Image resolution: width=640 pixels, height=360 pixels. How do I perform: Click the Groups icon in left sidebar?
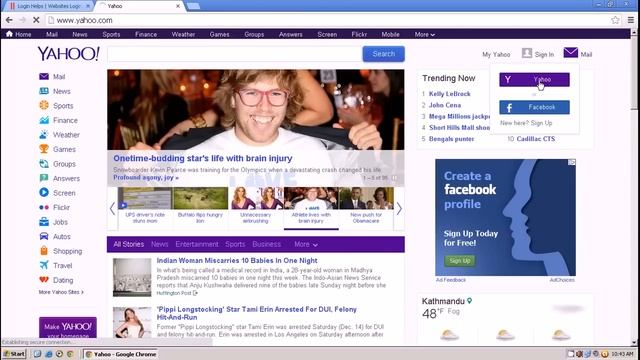coord(44,164)
